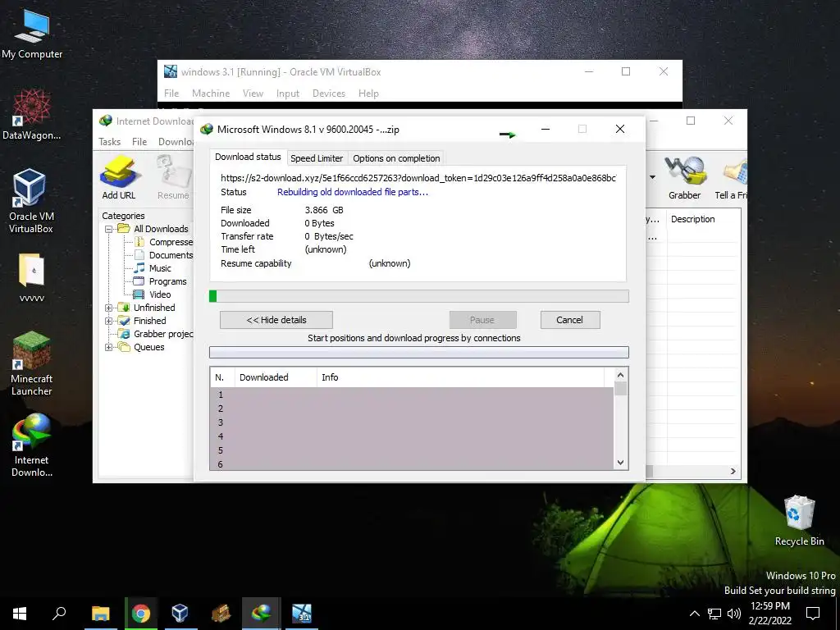
Task: Click the main download progress bar
Action: [419, 296]
